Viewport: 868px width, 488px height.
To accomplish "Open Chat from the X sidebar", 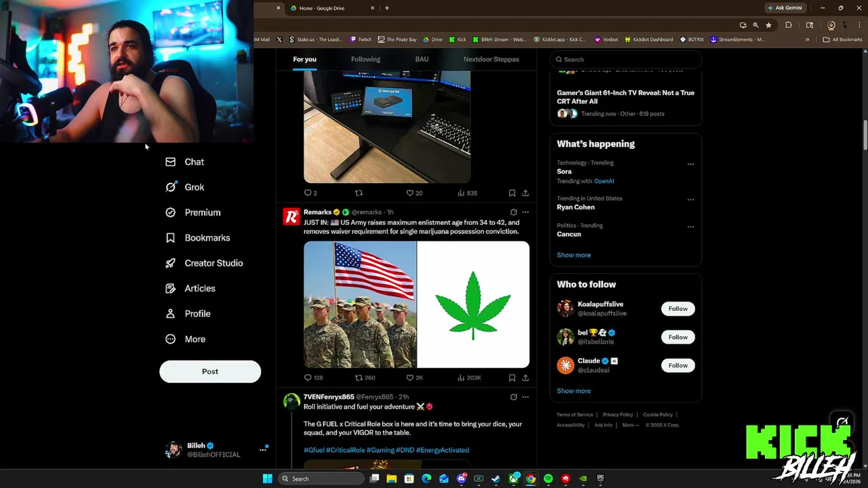I will pyautogui.click(x=184, y=162).
